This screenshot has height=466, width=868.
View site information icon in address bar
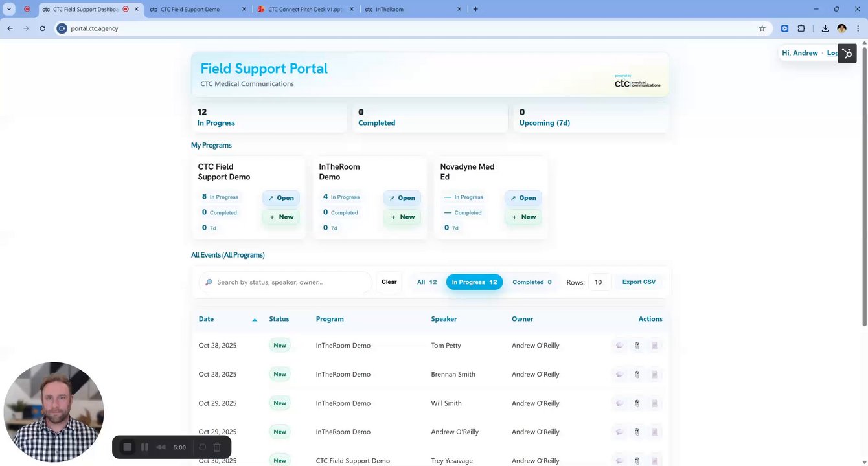62,28
